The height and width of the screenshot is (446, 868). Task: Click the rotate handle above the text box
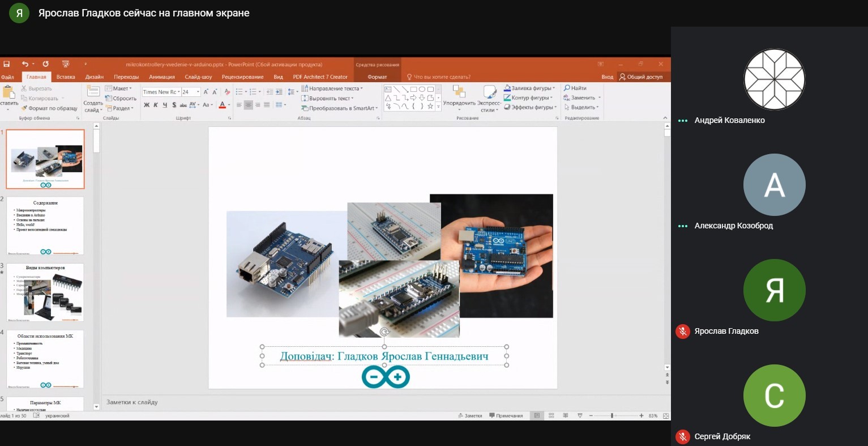[x=384, y=332]
